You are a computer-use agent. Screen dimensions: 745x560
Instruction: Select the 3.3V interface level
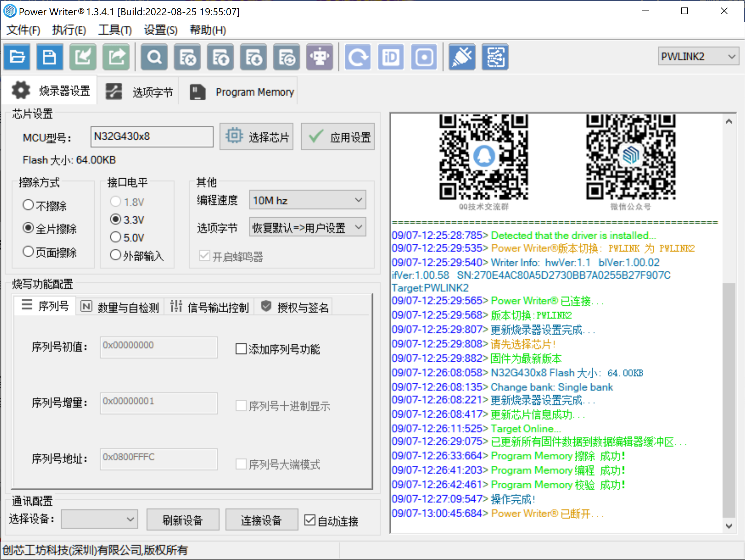[x=127, y=220]
